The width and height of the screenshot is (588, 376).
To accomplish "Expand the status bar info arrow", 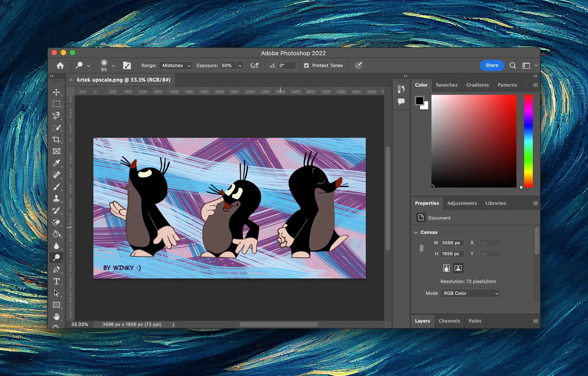I will [x=173, y=324].
